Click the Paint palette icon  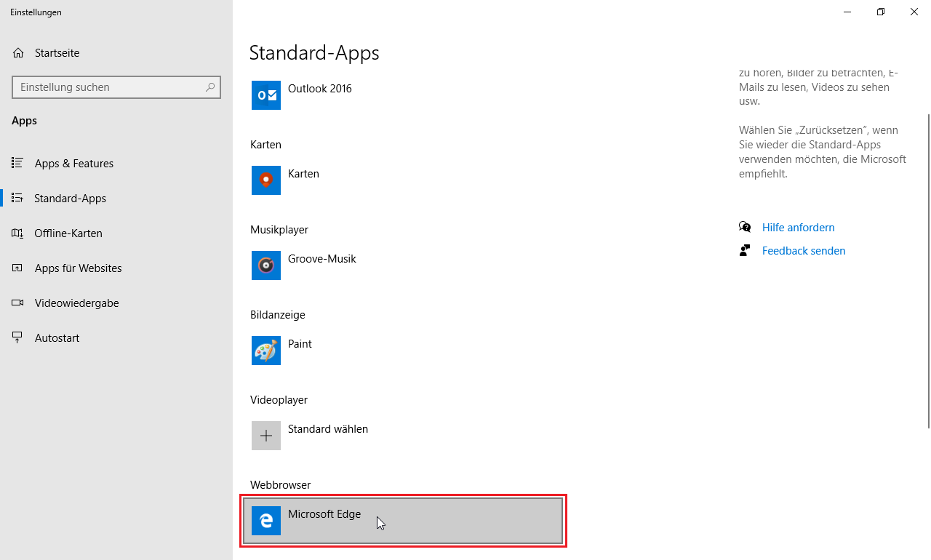[266, 351]
